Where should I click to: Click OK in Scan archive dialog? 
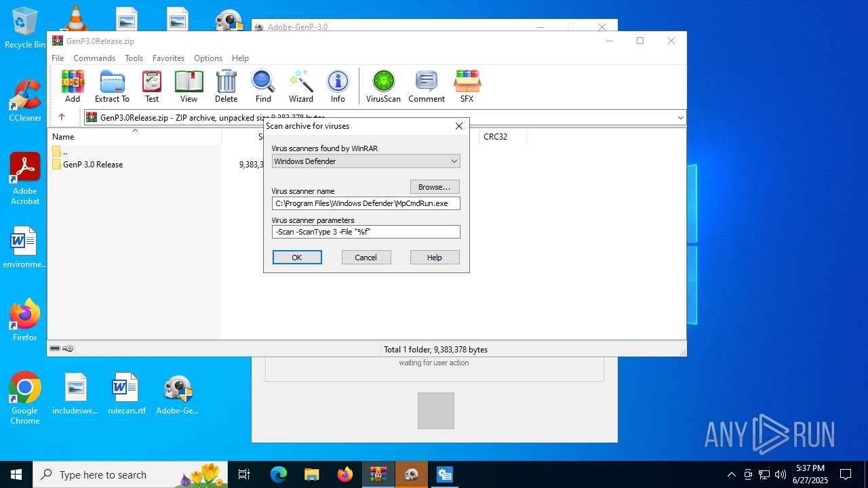pos(297,258)
